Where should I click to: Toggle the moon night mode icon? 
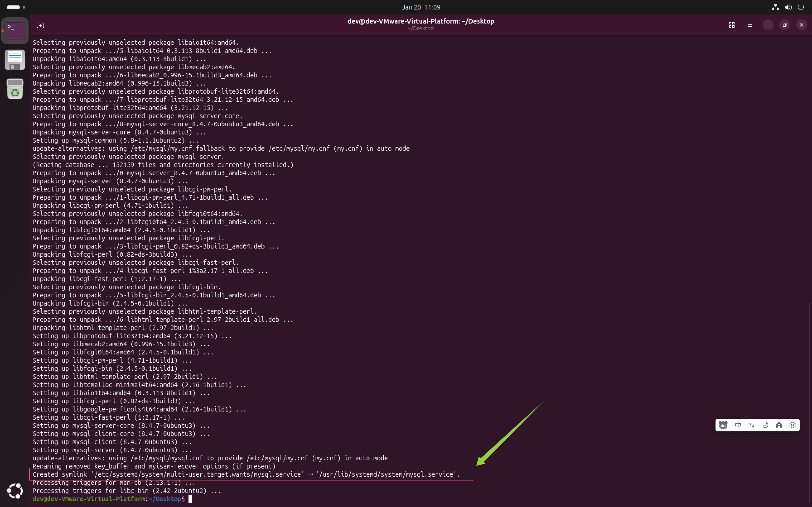765,425
